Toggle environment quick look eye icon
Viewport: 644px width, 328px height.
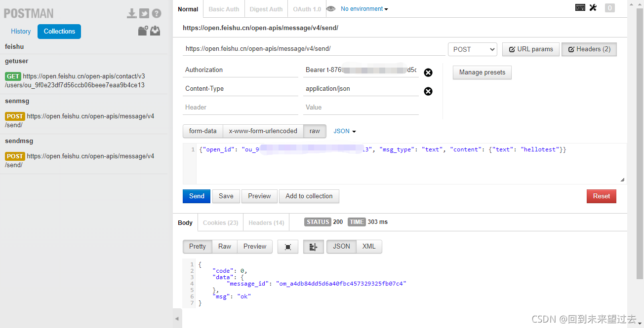pyautogui.click(x=331, y=9)
